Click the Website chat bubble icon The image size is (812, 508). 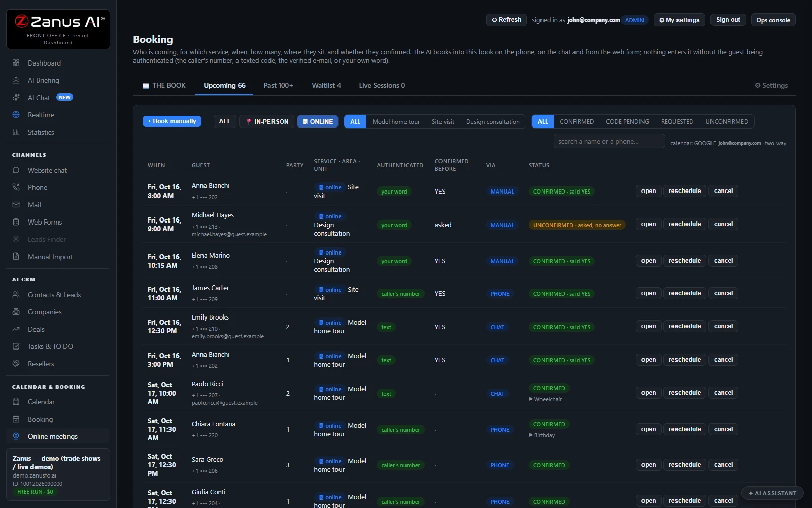click(x=16, y=170)
